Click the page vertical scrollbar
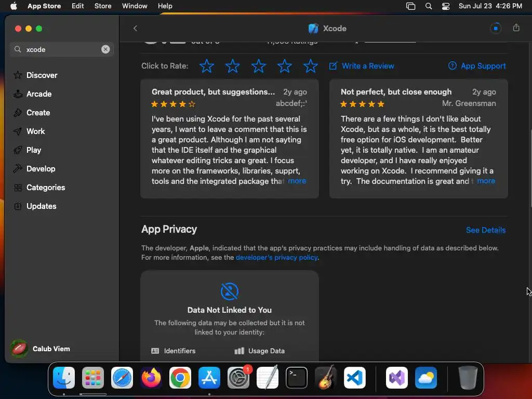 530,168
